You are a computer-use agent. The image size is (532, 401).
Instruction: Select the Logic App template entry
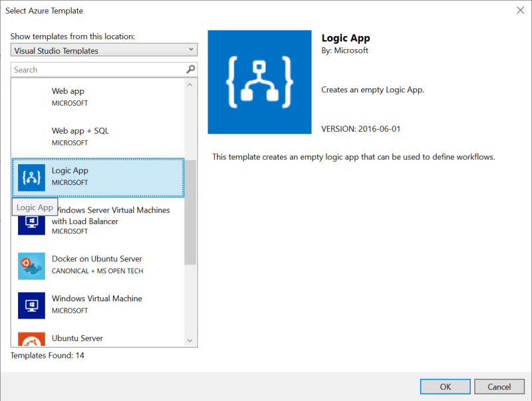tap(98, 178)
